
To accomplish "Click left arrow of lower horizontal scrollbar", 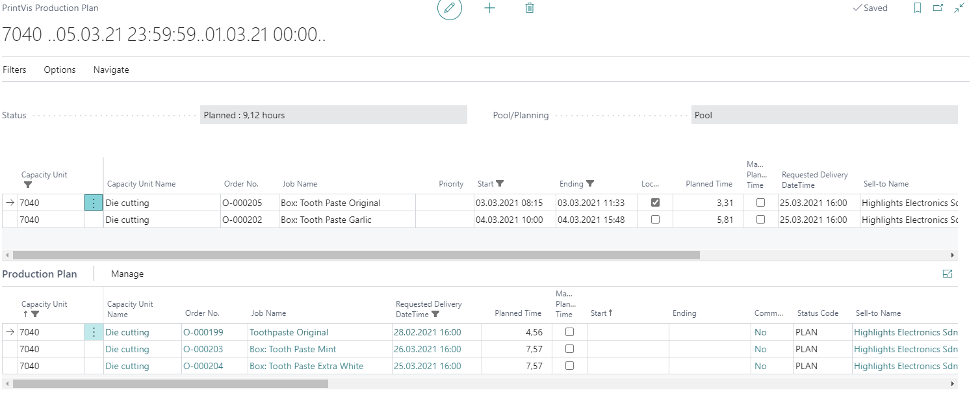I will click(x=6, y=384).
